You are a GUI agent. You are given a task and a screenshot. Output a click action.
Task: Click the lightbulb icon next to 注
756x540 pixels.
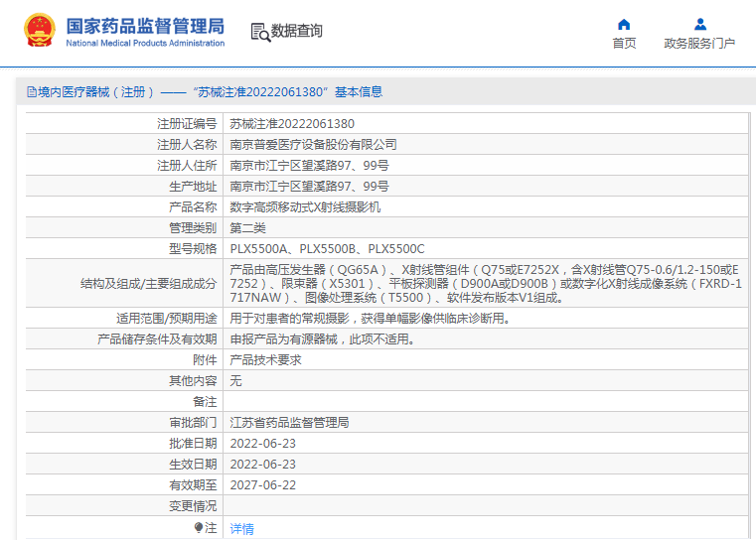[198, 527]
